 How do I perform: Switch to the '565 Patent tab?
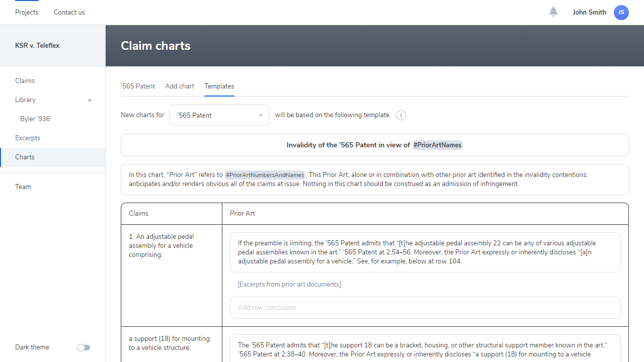(138, 86)
